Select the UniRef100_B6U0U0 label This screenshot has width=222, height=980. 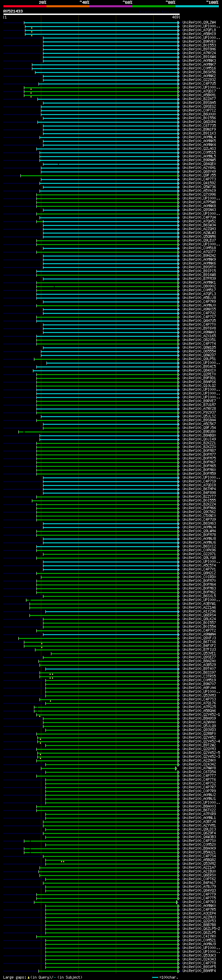click(x=199, y=114)
